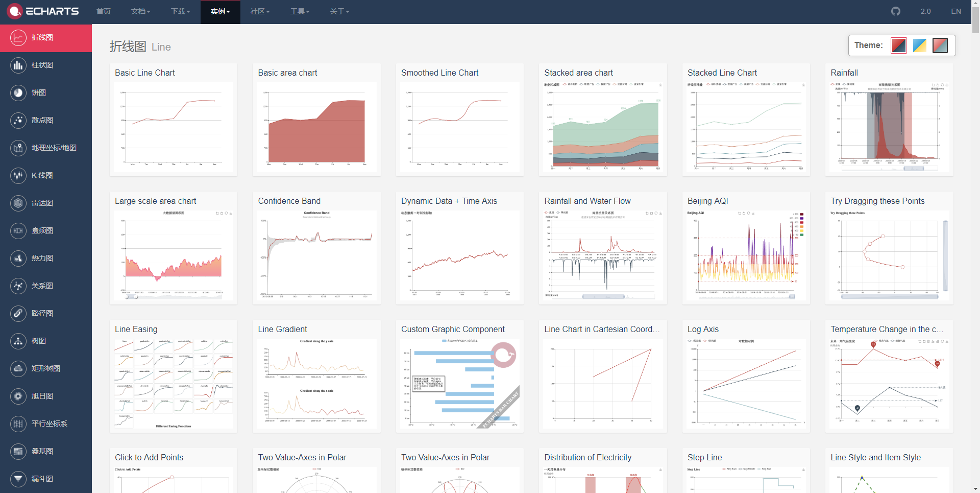Click the ECharts logo
Image resolution: width=980 pixels, height=493 pixels.
click(43, 11)
